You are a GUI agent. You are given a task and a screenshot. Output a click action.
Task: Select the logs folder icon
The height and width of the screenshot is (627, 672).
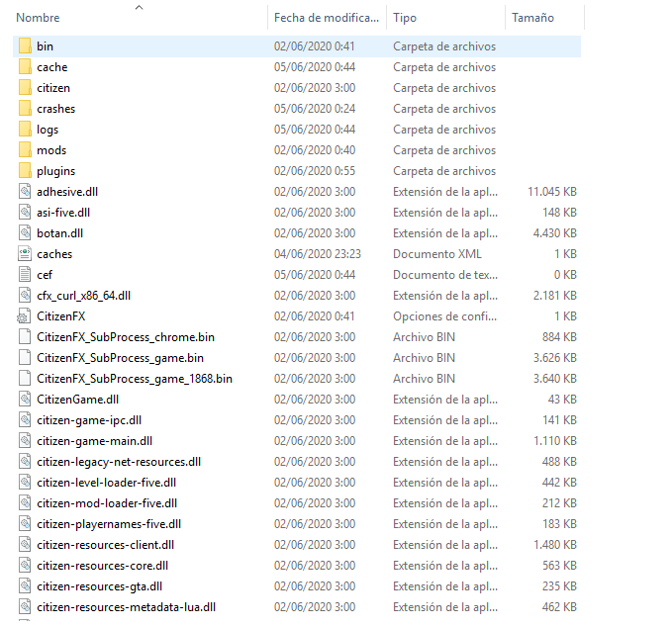point(25,130)
